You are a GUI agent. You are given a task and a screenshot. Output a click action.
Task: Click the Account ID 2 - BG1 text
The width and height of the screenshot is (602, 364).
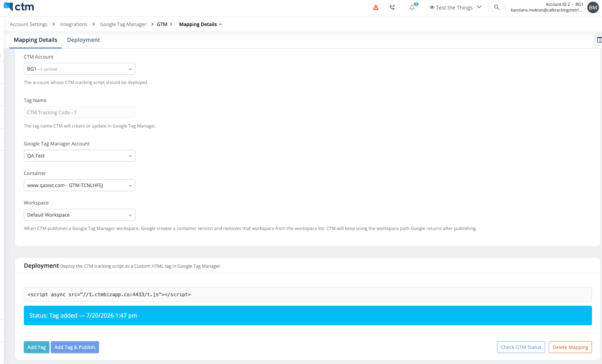[564, 4]
